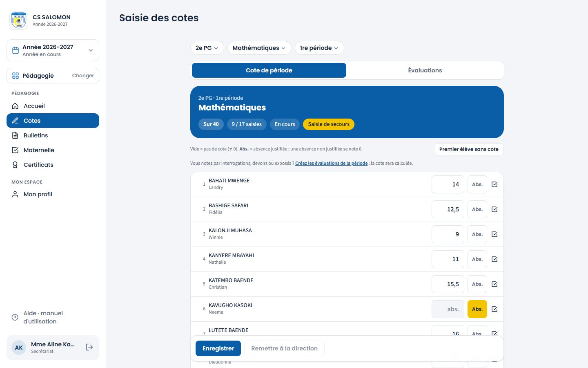Toggle Abs. for BAHATI MWENGE

pyautogui.click(x=477, y=184)
